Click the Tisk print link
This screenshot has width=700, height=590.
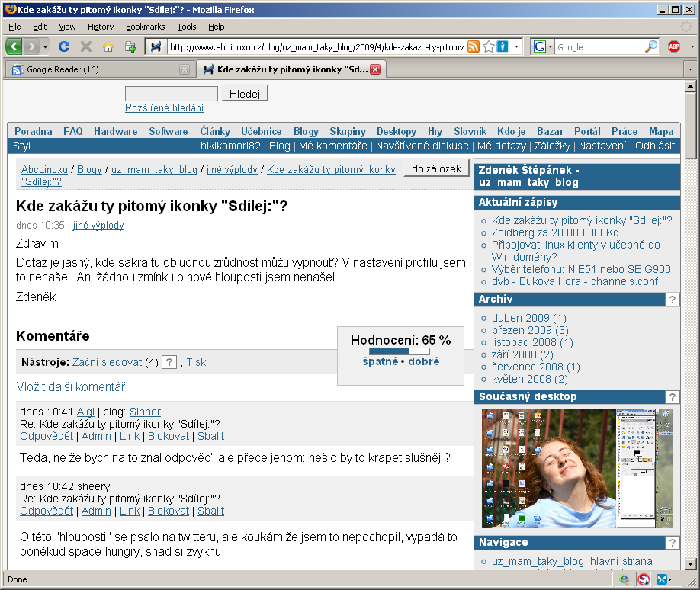click(x=196, y=362)
